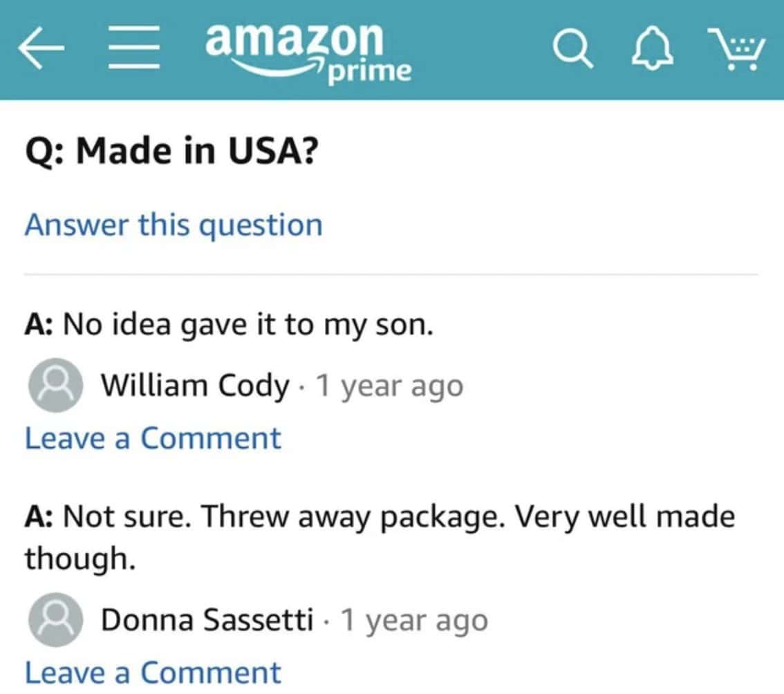Tap the 1 year ago timestamp beside Donna Sassetti
Image resolution: width=784 pixels, height=694 pixels.
point(416,619)
